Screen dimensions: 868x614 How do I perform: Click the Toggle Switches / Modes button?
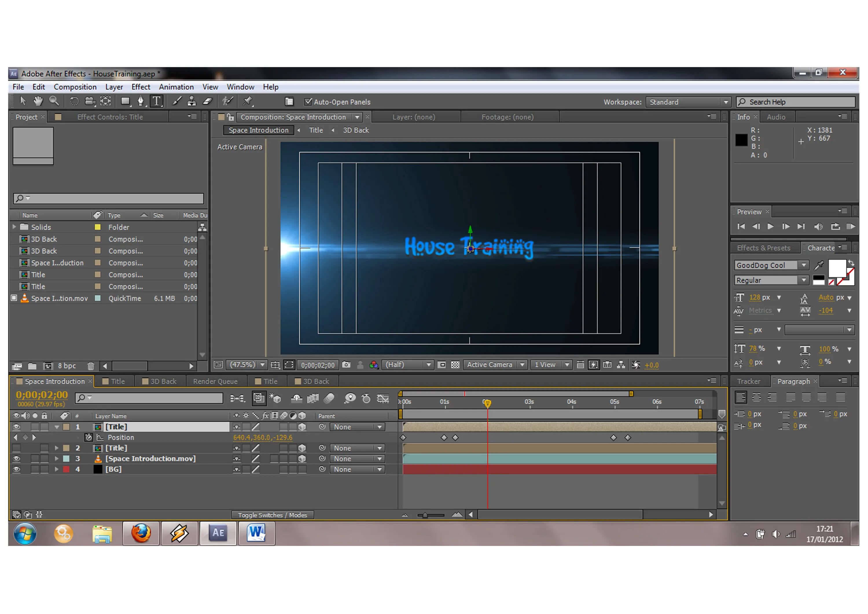click(x=272, y=515)
